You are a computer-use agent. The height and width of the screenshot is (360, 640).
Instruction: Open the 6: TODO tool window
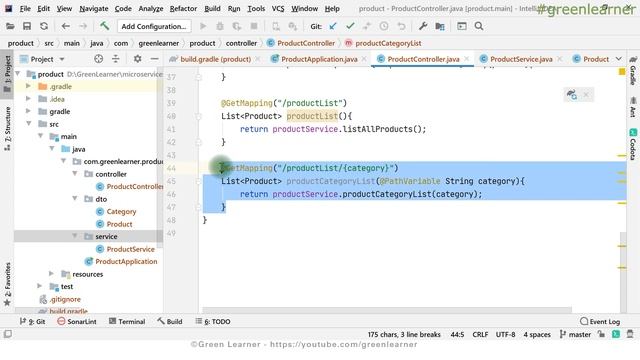(x=213, y=322)
